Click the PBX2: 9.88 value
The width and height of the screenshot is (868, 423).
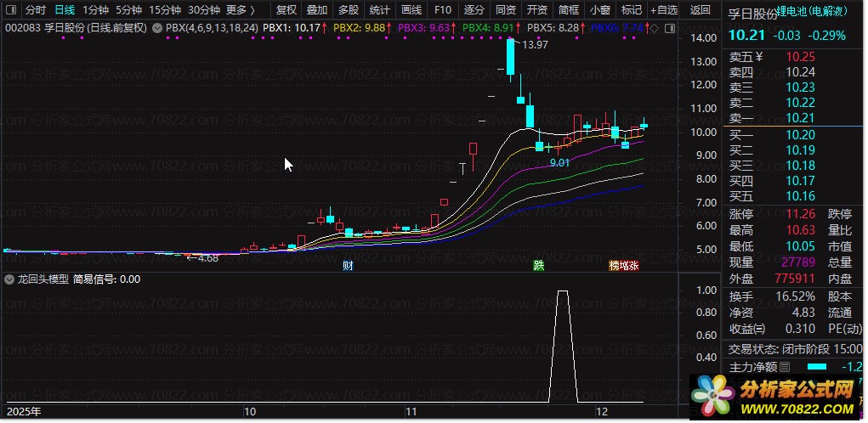click(x=360, y=28)
